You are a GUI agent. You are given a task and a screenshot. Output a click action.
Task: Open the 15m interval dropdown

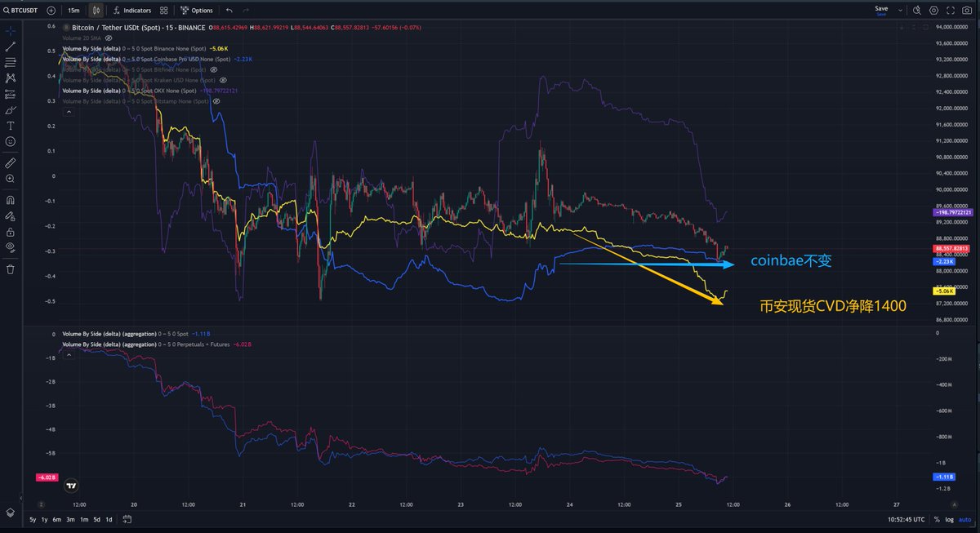coord(73,11)
